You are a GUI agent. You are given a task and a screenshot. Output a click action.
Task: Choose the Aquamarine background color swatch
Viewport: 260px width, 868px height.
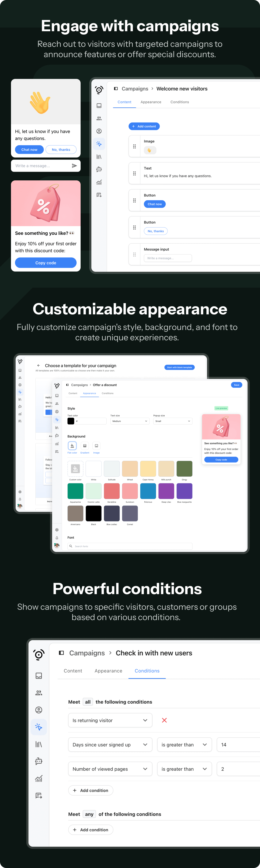pos(75,491)
